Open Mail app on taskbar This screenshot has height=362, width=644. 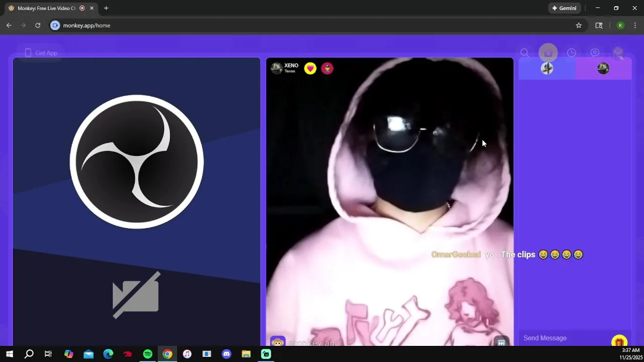89,354
